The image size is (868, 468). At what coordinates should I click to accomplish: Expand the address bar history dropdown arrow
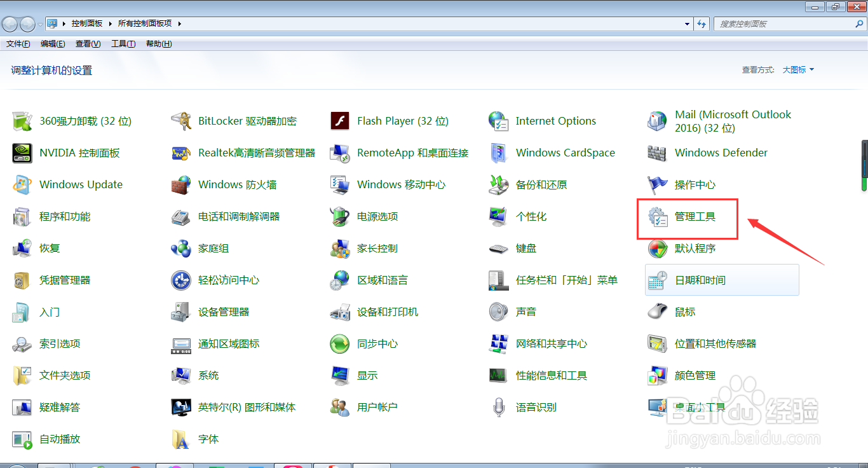pyautogui.click(x=688, y=24)
